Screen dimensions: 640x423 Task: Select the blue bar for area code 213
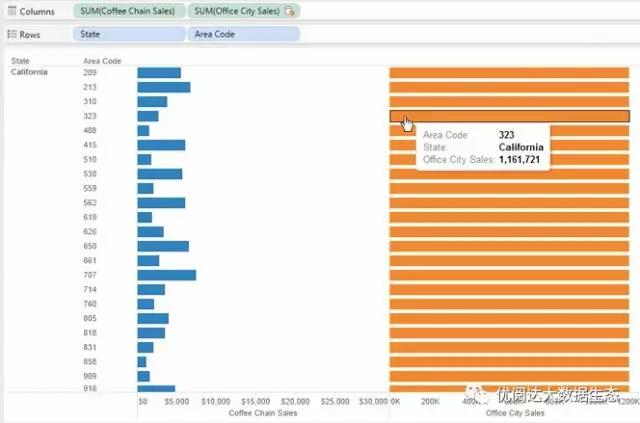(x=163, y=87)
